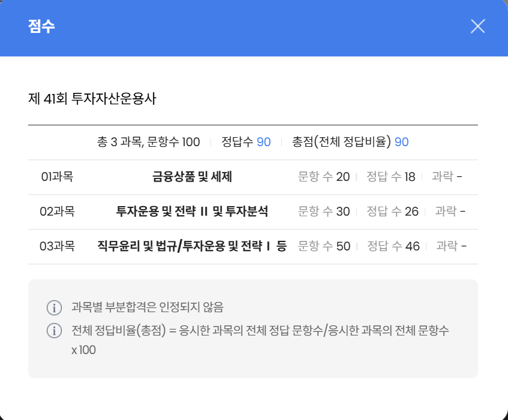Screen dimensions: 508x420
Task: Click the blue 총점 90 score value
Action: click(402, 142)
